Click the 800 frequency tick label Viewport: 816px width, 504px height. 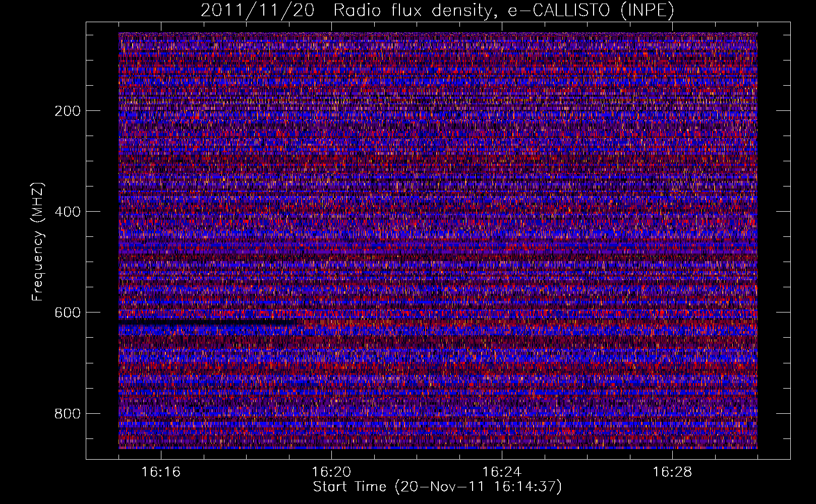click(68, 414)
